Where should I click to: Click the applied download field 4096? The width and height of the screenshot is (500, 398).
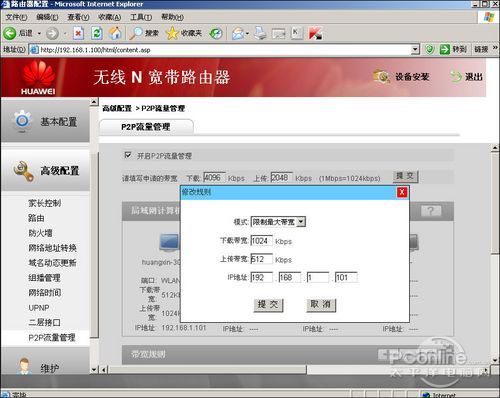(x=214, y=177)
